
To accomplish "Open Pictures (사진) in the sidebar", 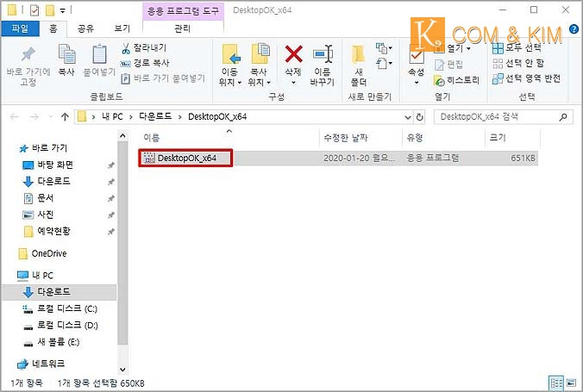I will point(39,215).
